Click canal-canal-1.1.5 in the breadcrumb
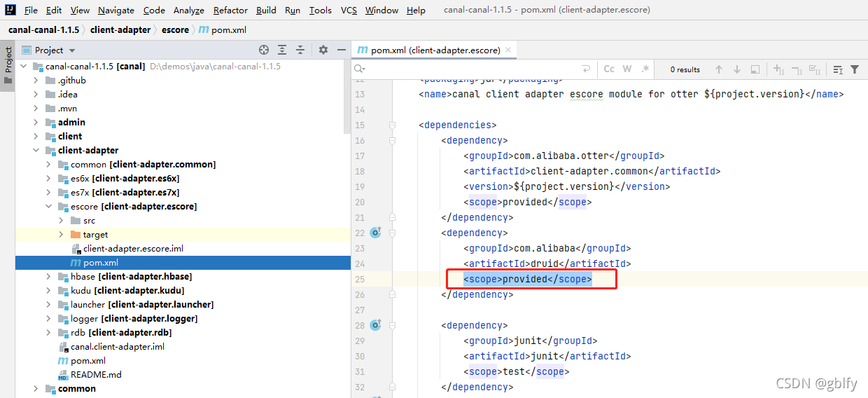 click(44, 29)
